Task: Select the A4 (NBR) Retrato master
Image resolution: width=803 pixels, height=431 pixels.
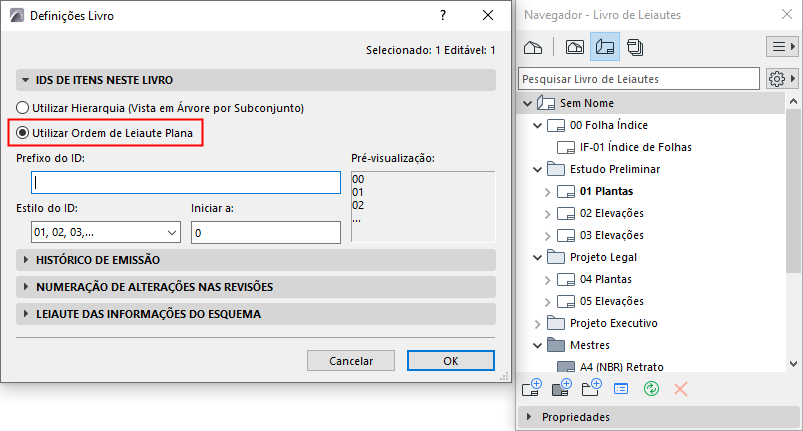Action: [622, 367]
